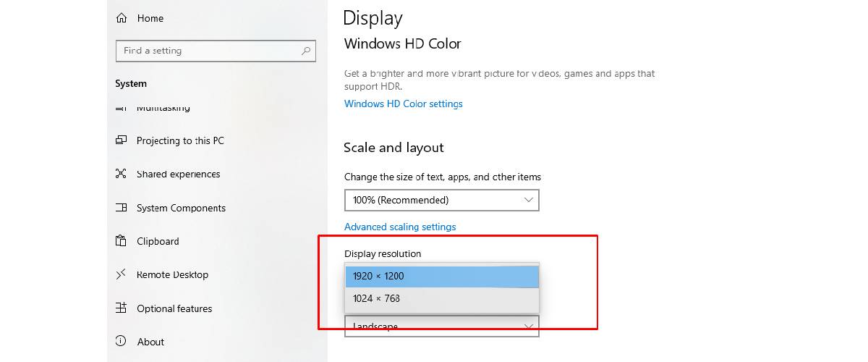Image resolution: width=868 pixels, height=362 pixels.
Task: Open Advanced scaling settings link
Action: click(x=400, y=227)
